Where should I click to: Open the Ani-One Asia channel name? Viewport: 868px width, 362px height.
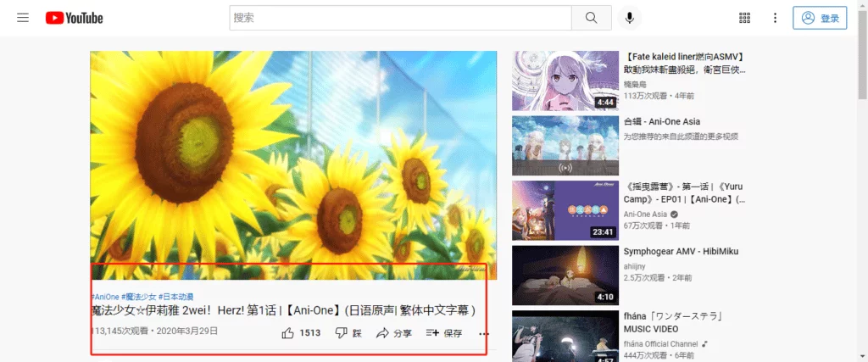[645, 214]
